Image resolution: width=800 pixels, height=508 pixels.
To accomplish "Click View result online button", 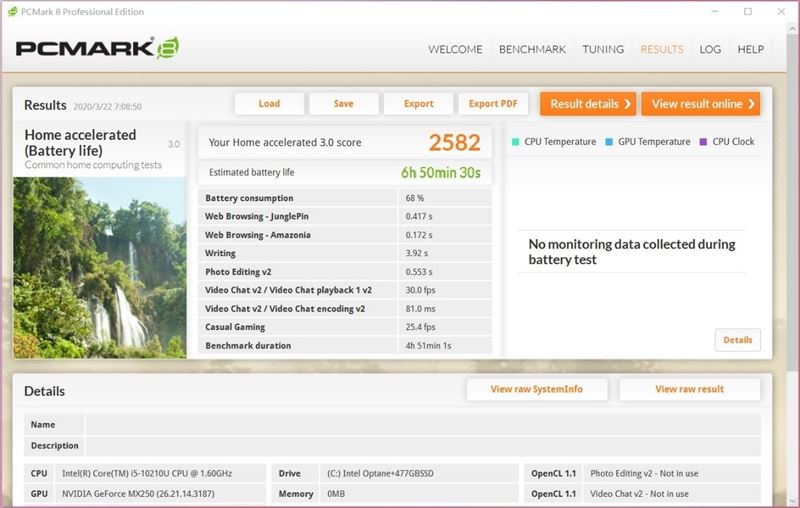I will pyautogui.click(x=701, y=104).
